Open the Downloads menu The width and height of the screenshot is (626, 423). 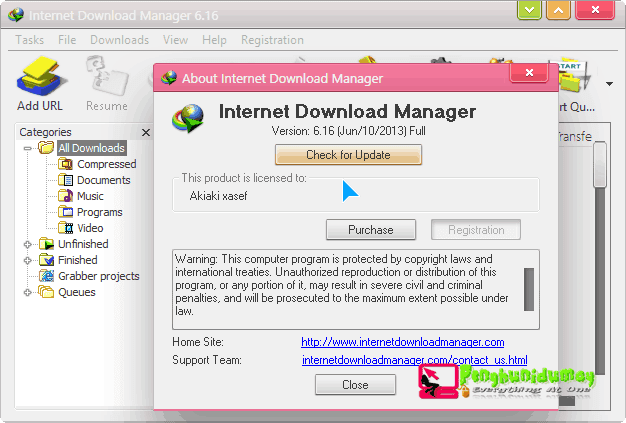tap(119, 40)
